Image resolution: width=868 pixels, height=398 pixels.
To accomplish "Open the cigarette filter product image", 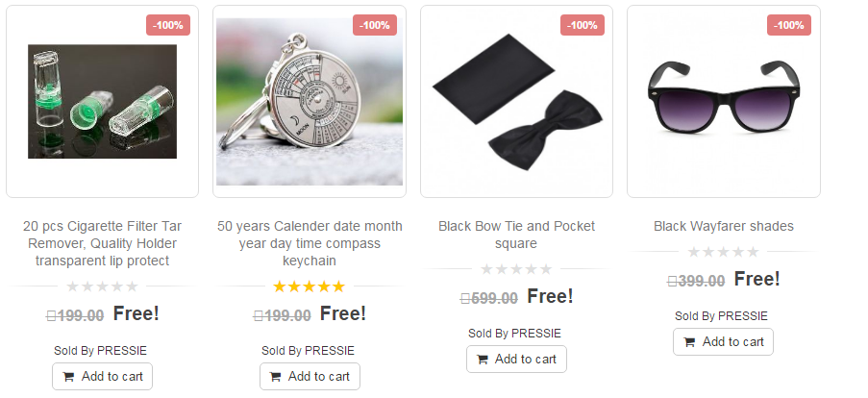I will click(103, 101).
